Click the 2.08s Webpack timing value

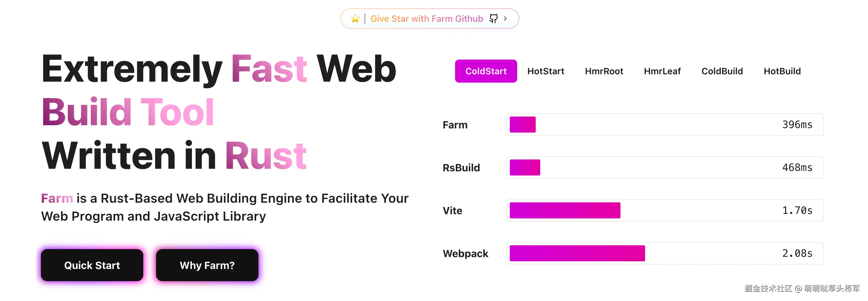797,253
